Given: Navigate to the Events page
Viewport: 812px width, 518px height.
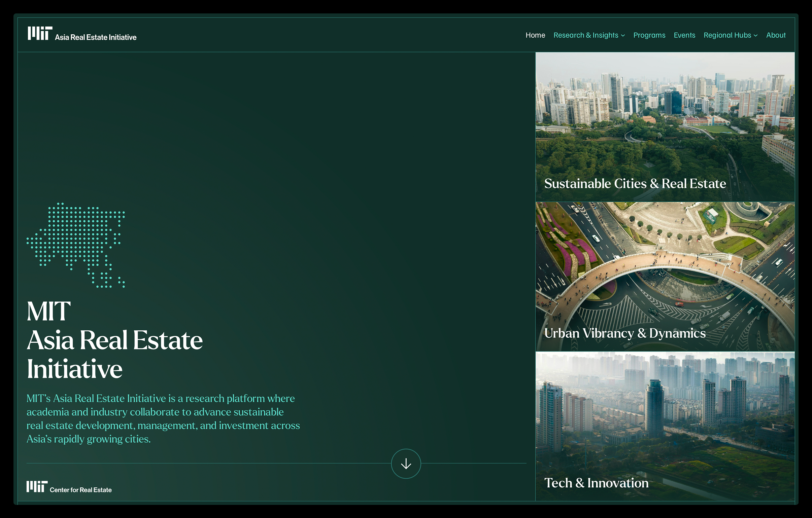Looking at the screenshot, I should coord(684,35).
